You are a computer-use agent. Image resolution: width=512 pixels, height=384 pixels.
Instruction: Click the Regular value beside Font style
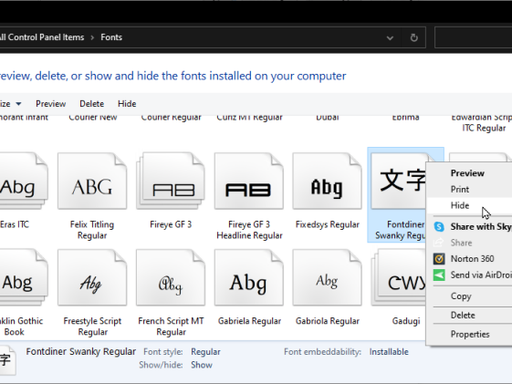[x=205, y=352]
